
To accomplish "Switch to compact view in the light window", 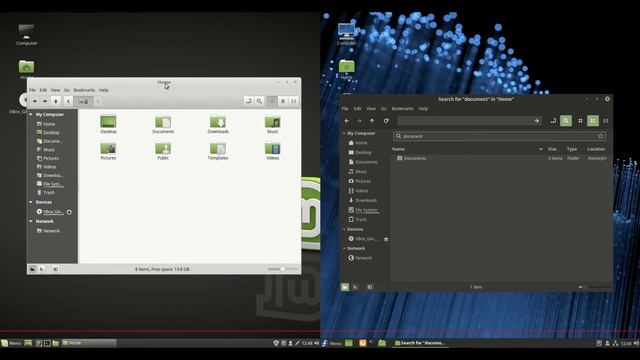I will click(x=293, y=101).
